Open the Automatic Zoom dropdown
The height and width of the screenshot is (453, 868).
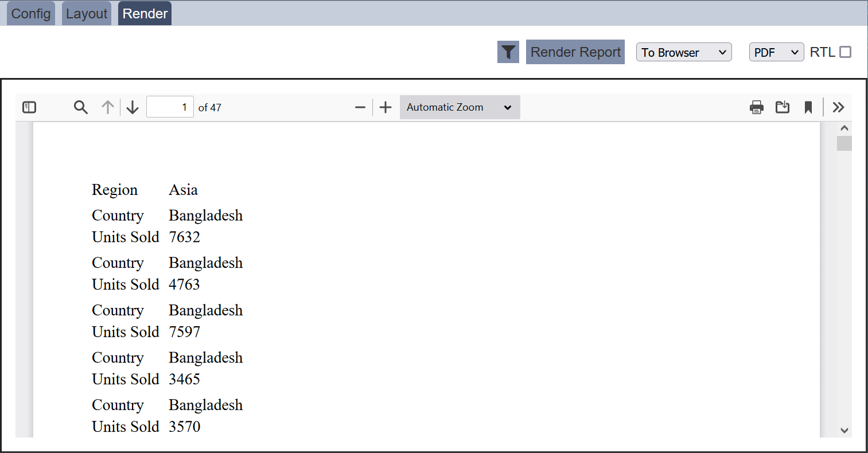point(460,107)
